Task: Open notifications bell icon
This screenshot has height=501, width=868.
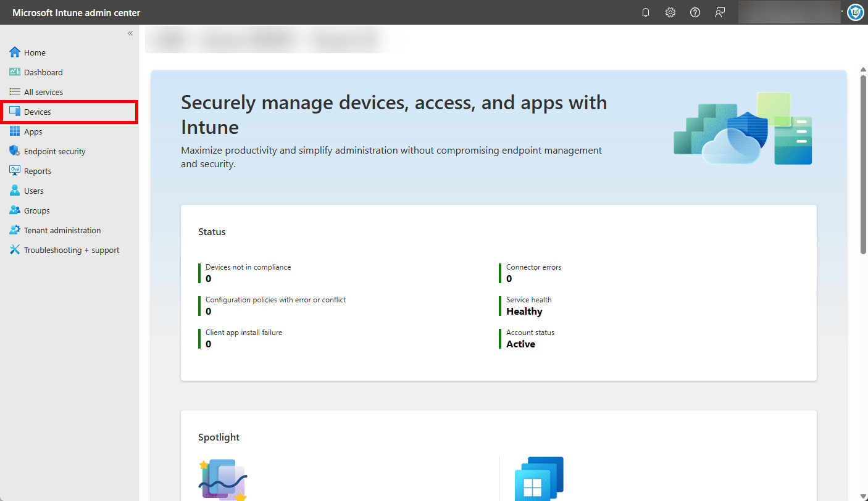Action: (x=646, y=12)
